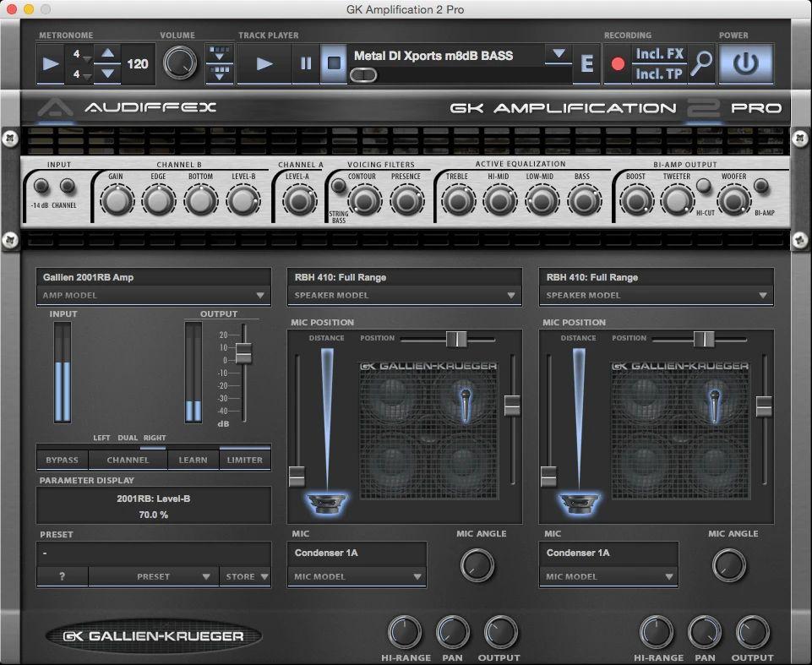
Task: Click the Level-B knob
Action: (243, 200)
